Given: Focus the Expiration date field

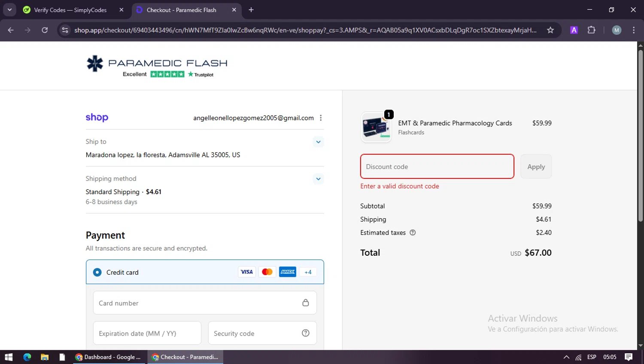Looking at the screenshot, I should pyautogui.click(x=147, y=333).
